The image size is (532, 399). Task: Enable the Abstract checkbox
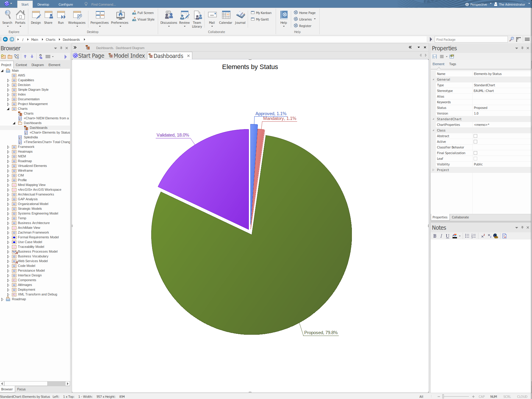tap(475, 136)
